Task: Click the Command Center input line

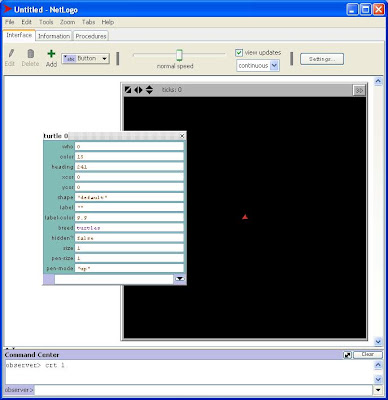Action: (203, 389)
